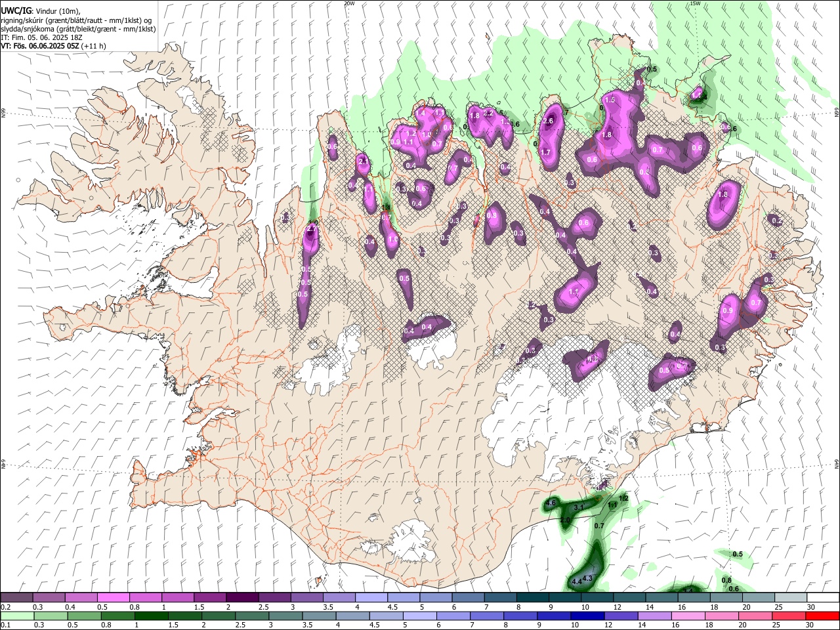Click the '4.6' rain value near south coast
This screenshot has height=630, width=840.
click(551, 503)
